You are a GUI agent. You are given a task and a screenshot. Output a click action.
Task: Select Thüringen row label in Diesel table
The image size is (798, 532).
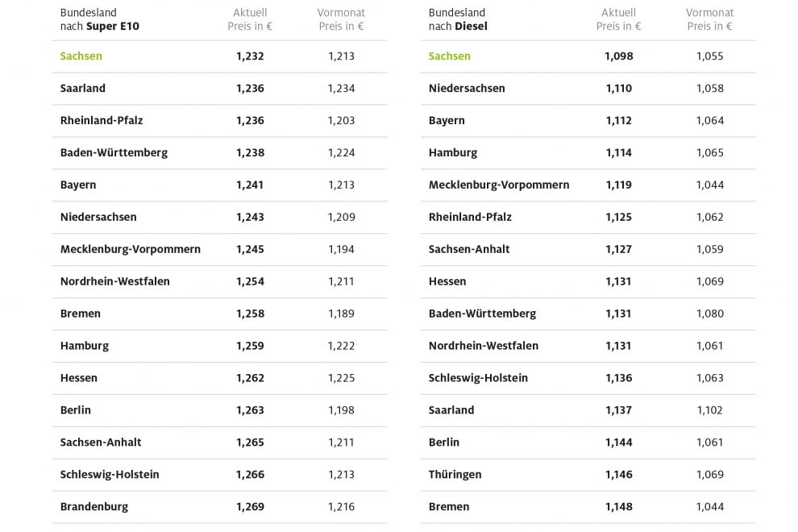(x=455, y=475)
